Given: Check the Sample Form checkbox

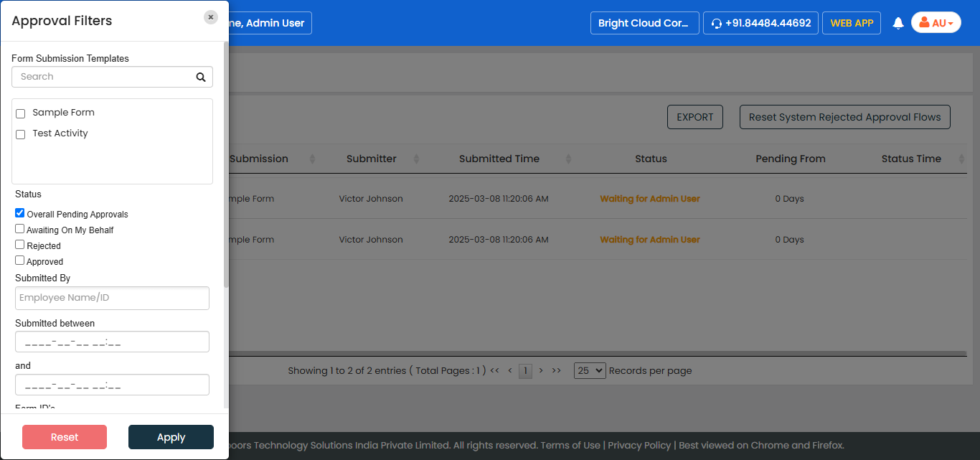Looking at the screenshot, I should click(21, 113).
